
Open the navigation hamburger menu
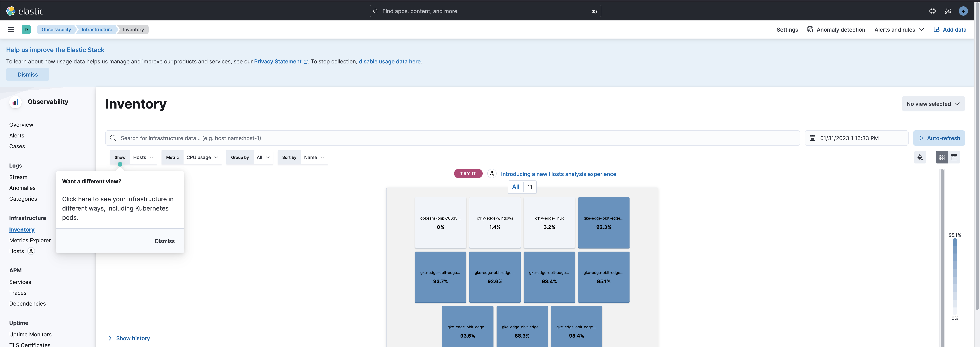(x=10, y=29)
